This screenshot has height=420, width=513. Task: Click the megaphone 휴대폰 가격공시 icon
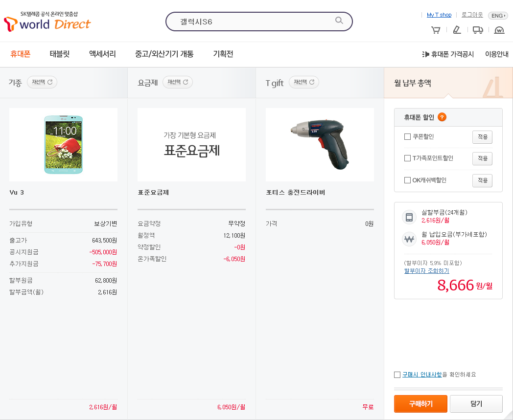[425, 54]
